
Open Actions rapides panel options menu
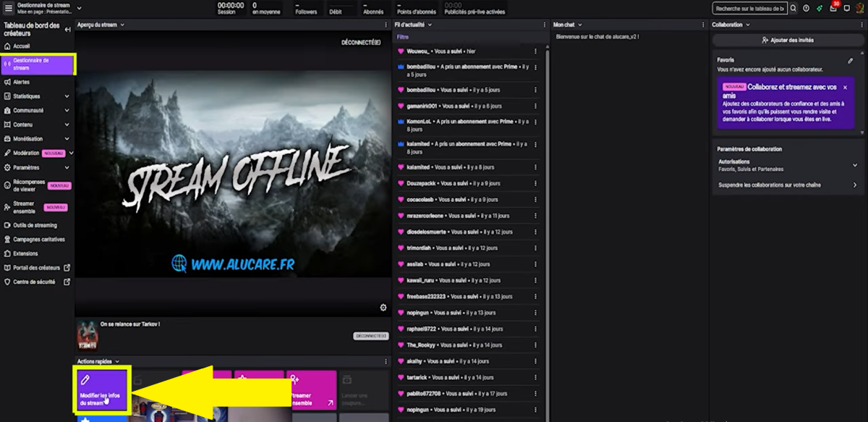pos(385,361)
